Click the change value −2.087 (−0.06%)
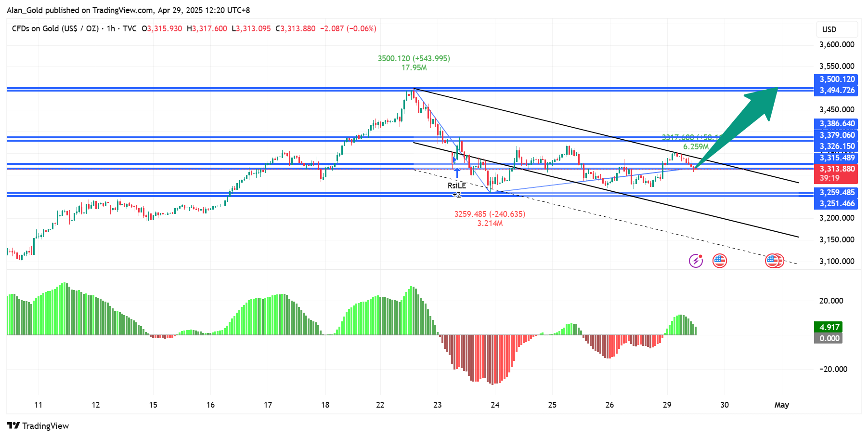Image resolution: width=868 pixels, height=437 pixels. (348, 28)
